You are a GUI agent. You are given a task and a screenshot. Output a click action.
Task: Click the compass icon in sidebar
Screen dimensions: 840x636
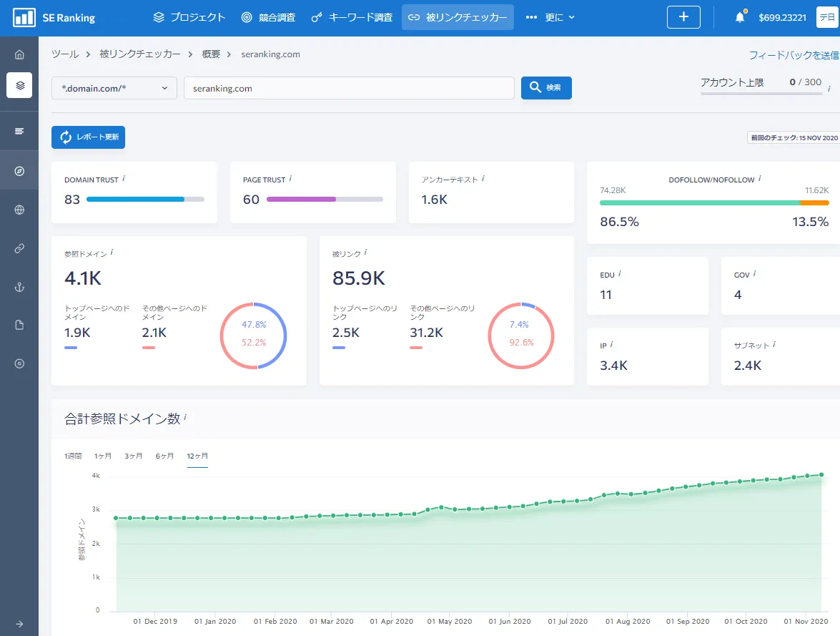pyautogui.click(x=19, y=171)
